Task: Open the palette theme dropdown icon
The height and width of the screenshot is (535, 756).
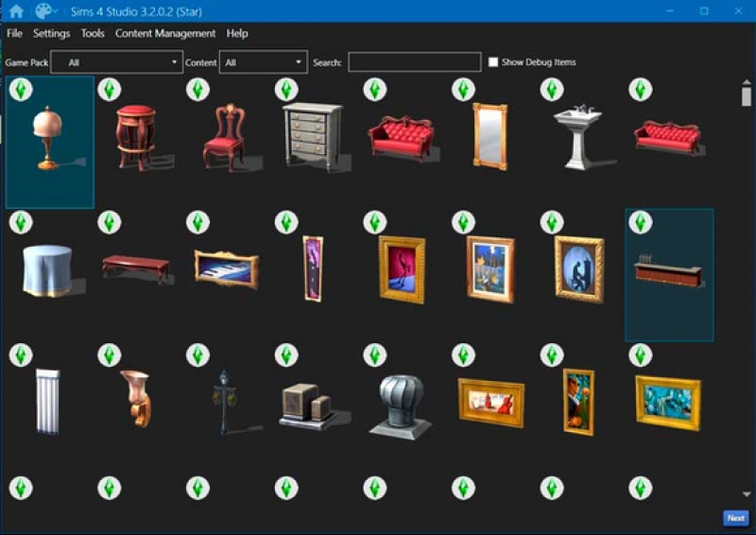Action: point(46,11)
